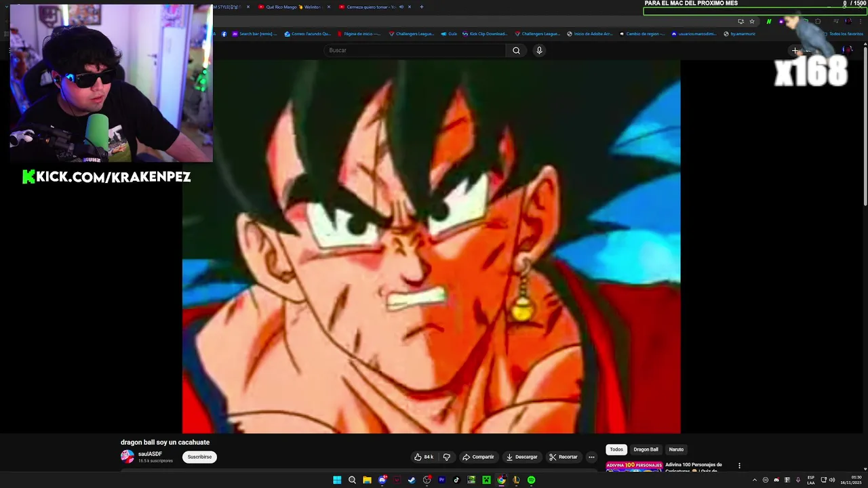Open Página de inicio bookmark

point(359,34)
